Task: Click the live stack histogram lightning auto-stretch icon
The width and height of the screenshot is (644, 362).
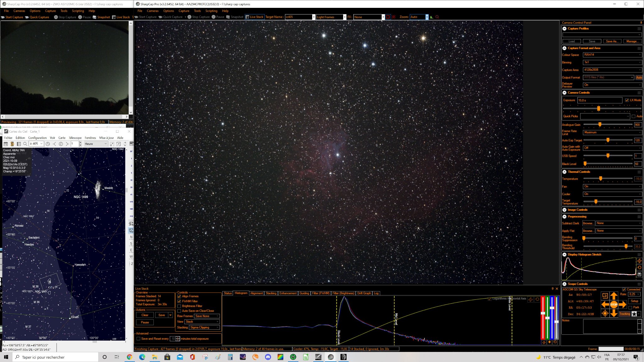Action: [530, 299]
